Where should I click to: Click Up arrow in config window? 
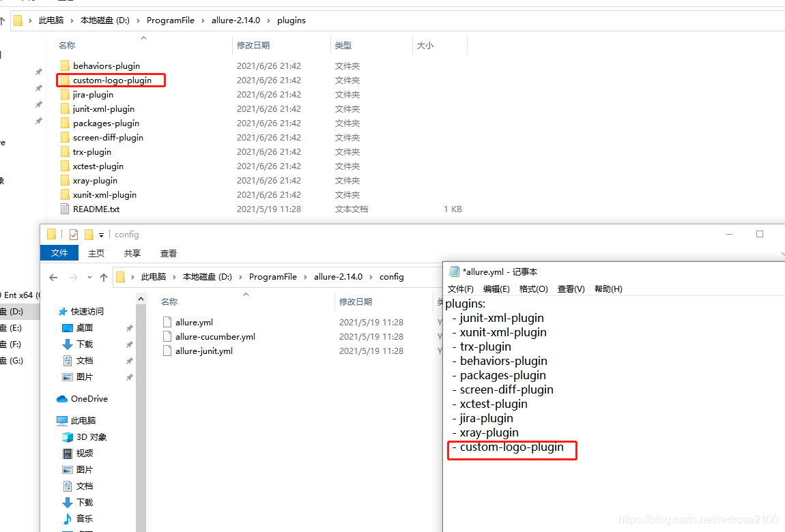[104, 277]
